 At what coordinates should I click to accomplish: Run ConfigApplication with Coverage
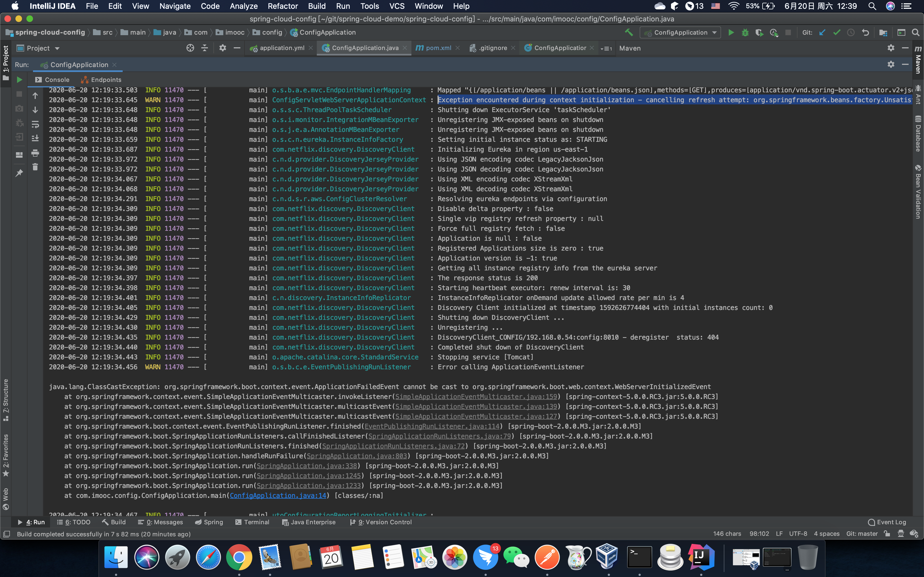[x=759, y=32]
